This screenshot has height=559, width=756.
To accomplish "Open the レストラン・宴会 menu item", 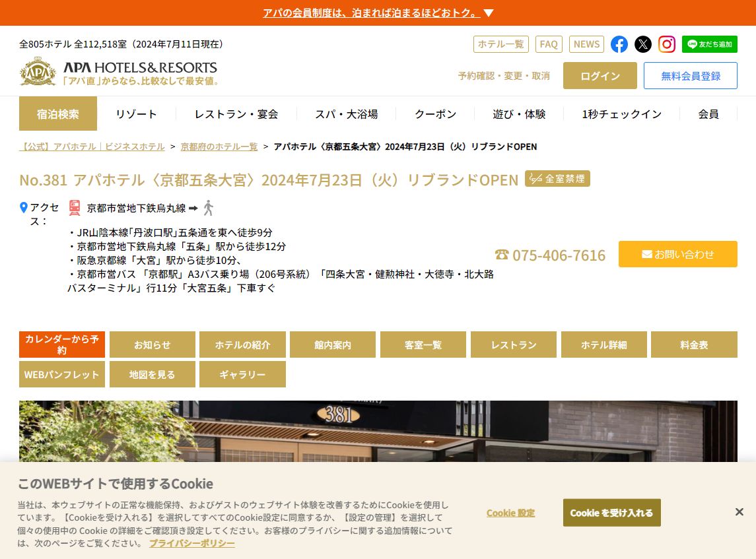I will click(x=236, y=114).
